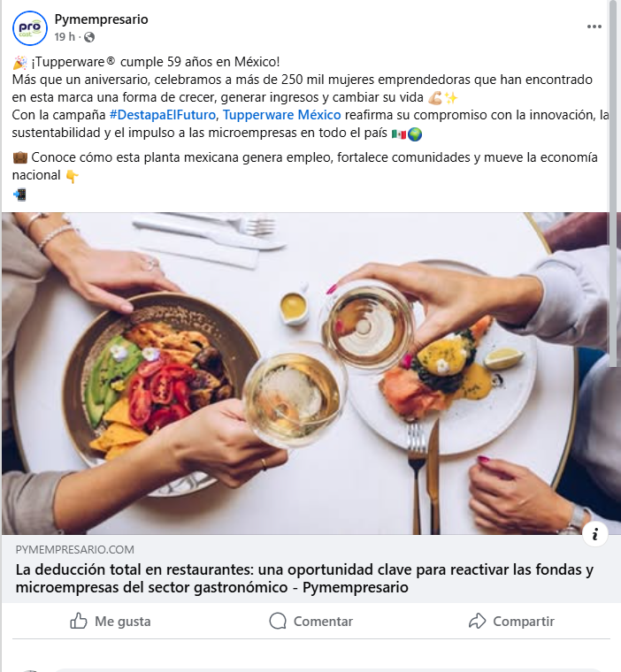This screenshot has height=672, width=621.
Task: Click the party popper emoji in post
Action: point(19,62)
